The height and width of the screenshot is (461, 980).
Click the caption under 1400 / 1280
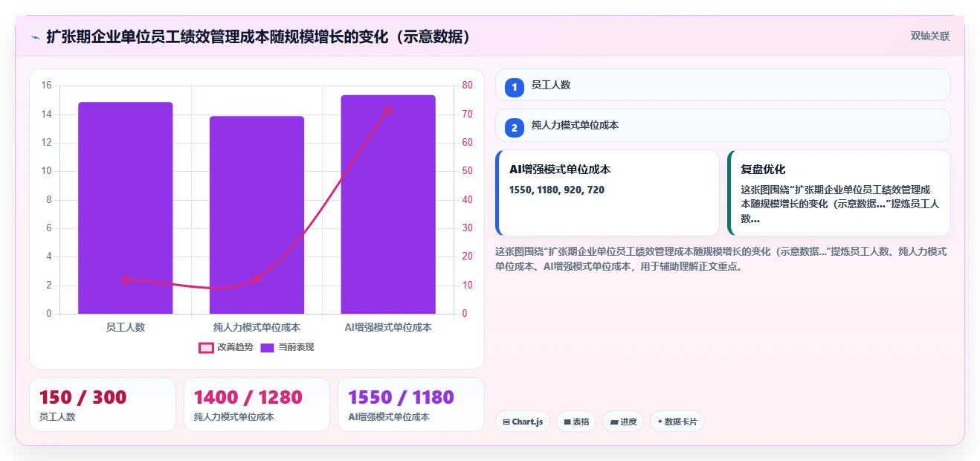pos(234,417)
